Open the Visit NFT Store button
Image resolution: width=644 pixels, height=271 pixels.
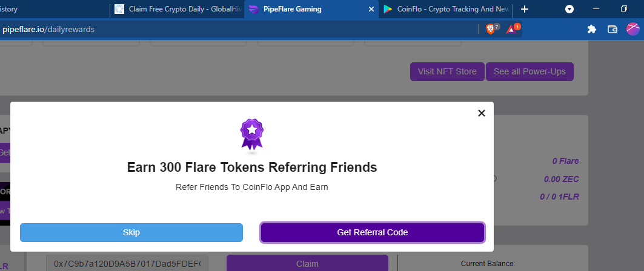[x=447, y=71]
